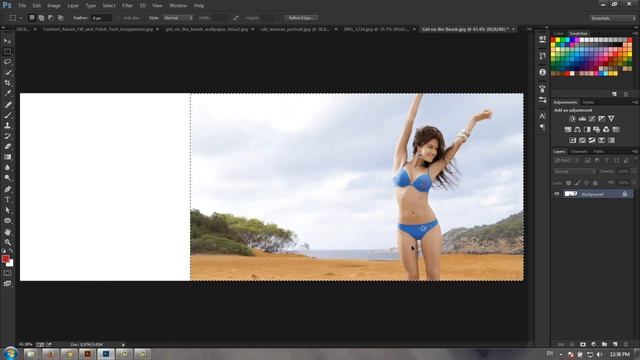Hide the Background layer with eye icon

[x=556, y=194]
